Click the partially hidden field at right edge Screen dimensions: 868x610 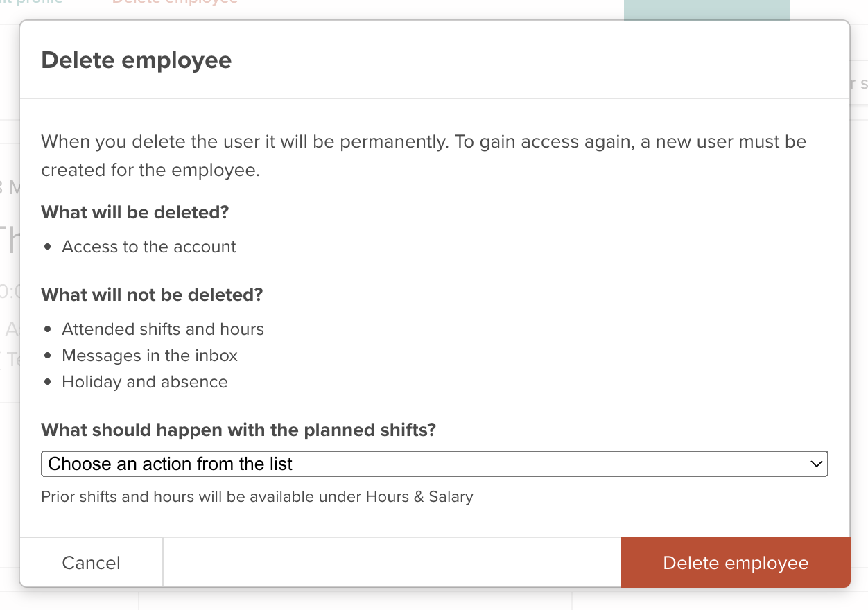pyautogui.click(x=859, y=85)
